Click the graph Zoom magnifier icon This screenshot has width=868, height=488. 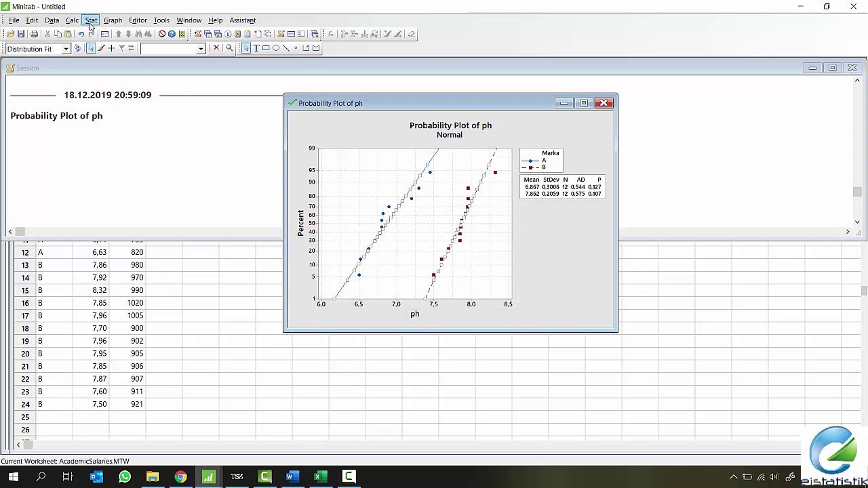[x=229, y=48]
